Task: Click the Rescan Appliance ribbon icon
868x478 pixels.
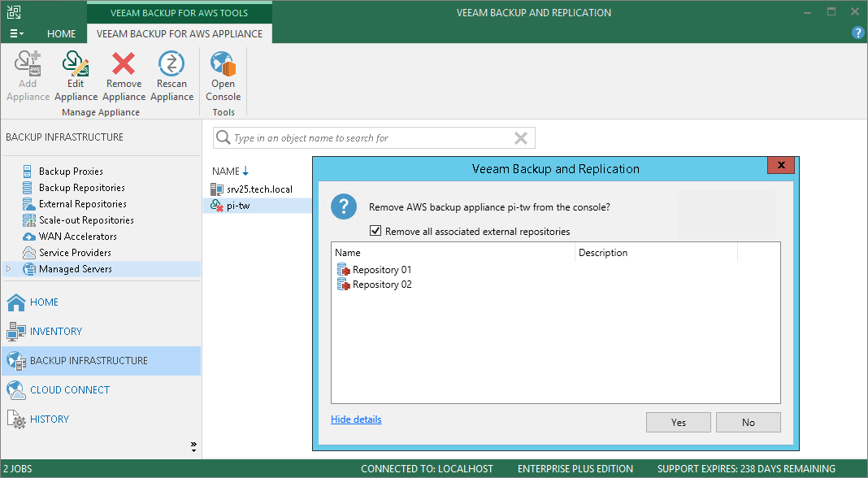Action: (171, 63)
